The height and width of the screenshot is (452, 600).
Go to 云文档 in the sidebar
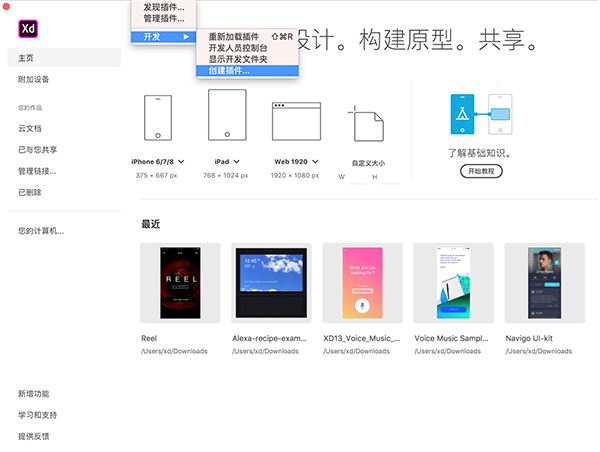31,128
